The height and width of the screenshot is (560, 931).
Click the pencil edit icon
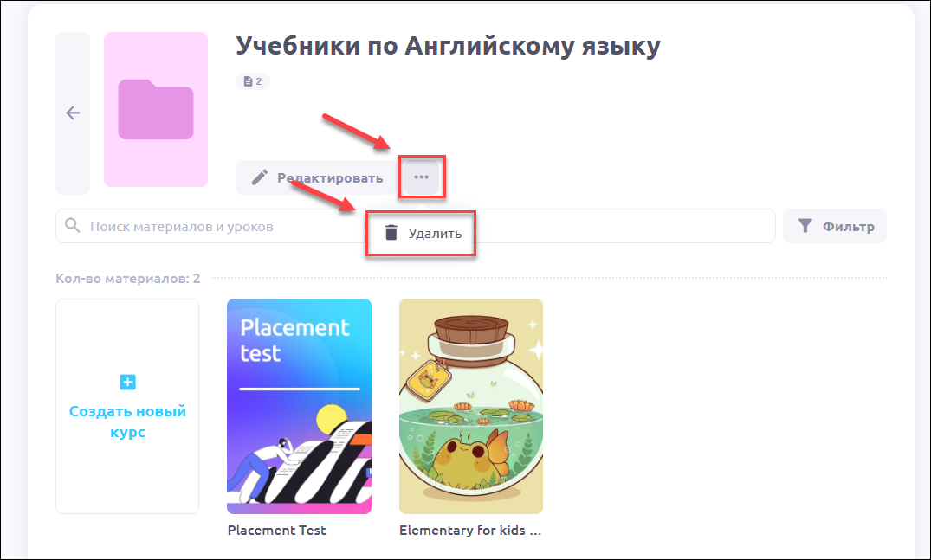[260, 177]
